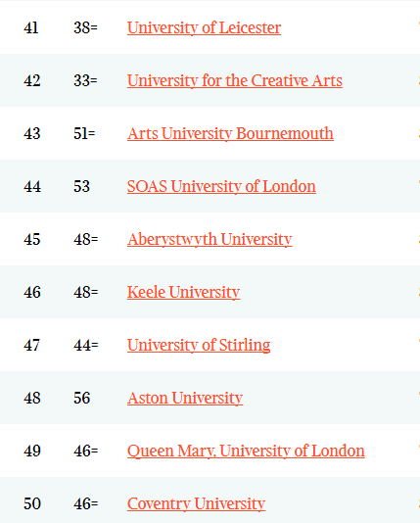Open Queen Mary, University of London link
The height and width of the screenshot is (523, 420).
point(246,452)
